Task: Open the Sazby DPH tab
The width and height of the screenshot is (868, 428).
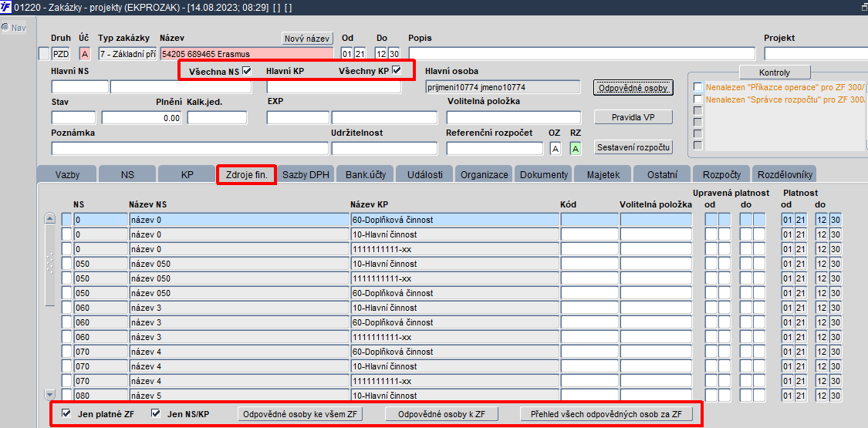Action: pyautogui.click(x=306, y=174)
